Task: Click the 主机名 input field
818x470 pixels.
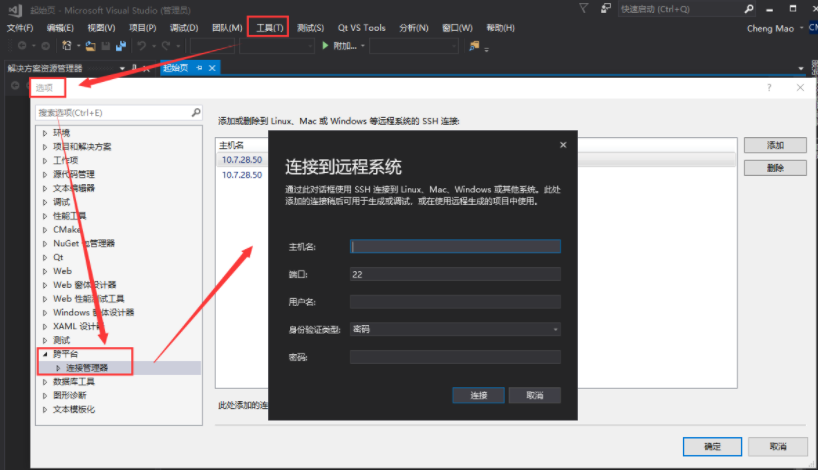Action: point(455,246)
